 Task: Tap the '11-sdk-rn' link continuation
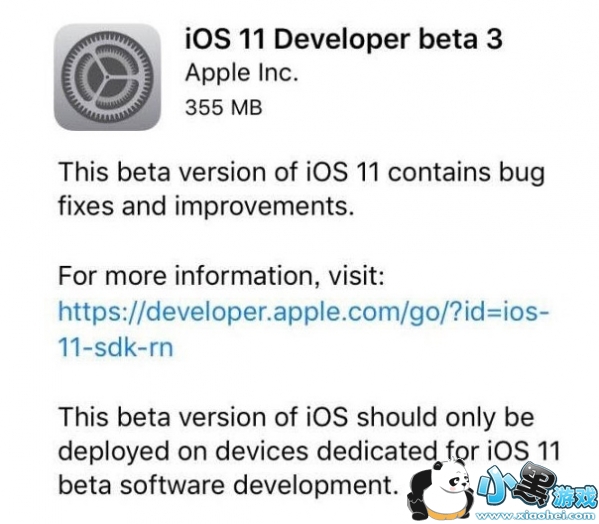pos(116,347)
